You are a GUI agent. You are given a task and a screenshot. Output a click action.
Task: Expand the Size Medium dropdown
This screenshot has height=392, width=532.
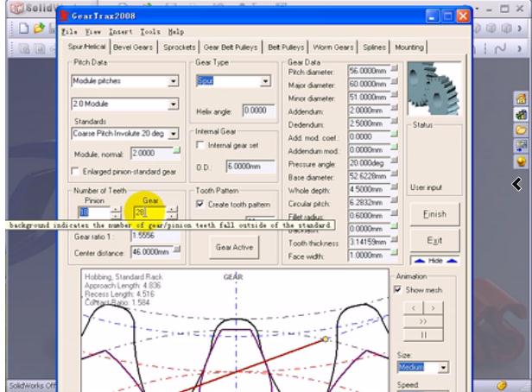(x=443, y=368)
